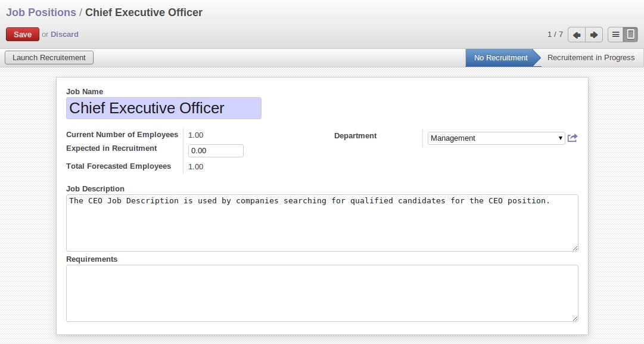Open the Department dropdown showing Management
Screen dimensions: 644x344
tap(496, 138)
